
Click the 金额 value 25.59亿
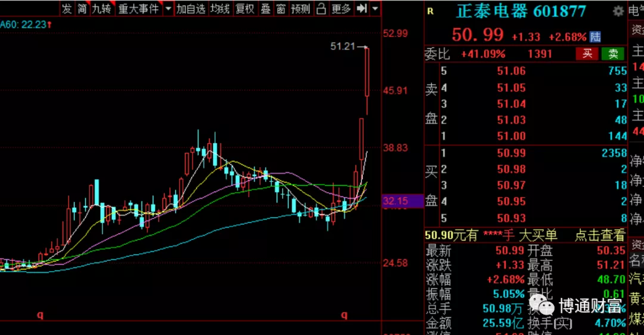(503, 322)
